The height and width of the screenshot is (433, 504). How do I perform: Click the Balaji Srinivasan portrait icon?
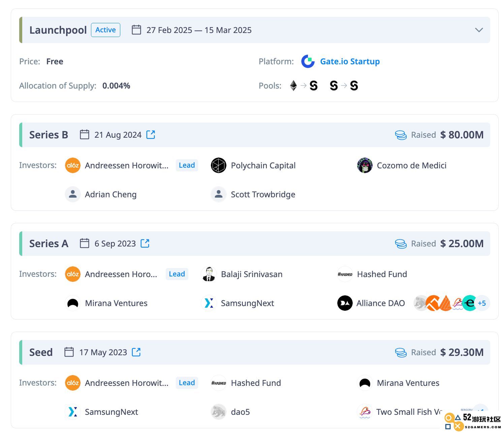(209, 274)
